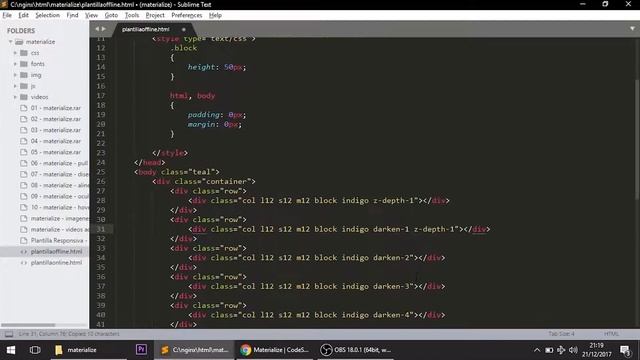Screen dimensions: 640x360
Task: Open the tab list dropdown arrow
Action: [632, 29]
